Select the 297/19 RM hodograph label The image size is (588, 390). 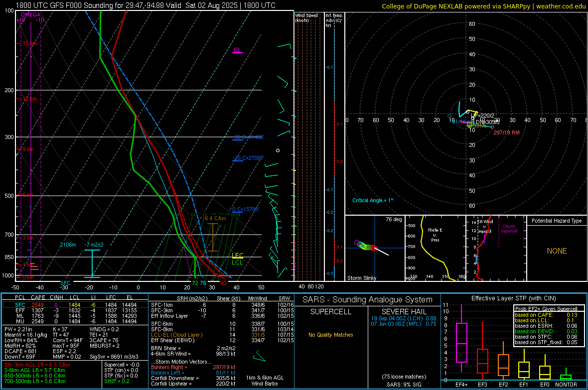506,132
